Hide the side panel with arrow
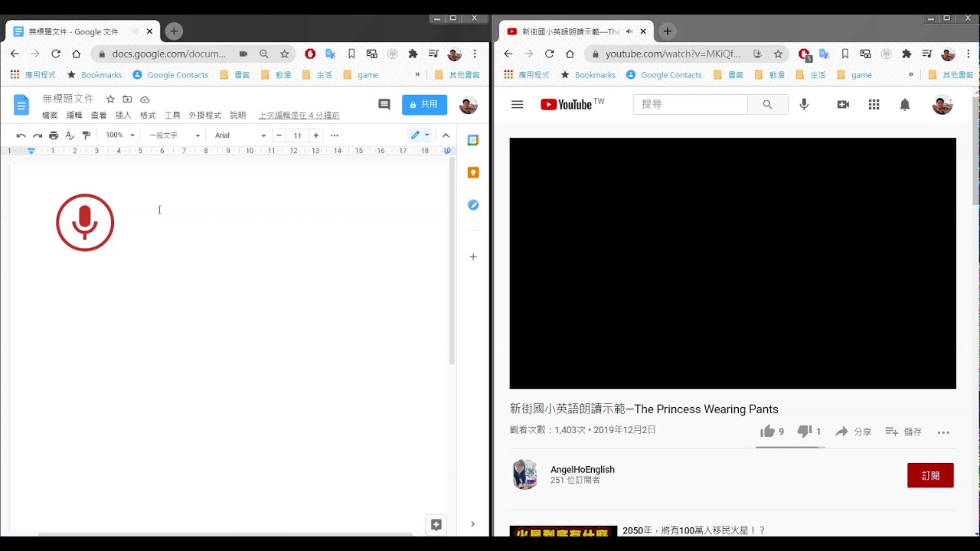This screenshot has width=980, height=551. 472,524
